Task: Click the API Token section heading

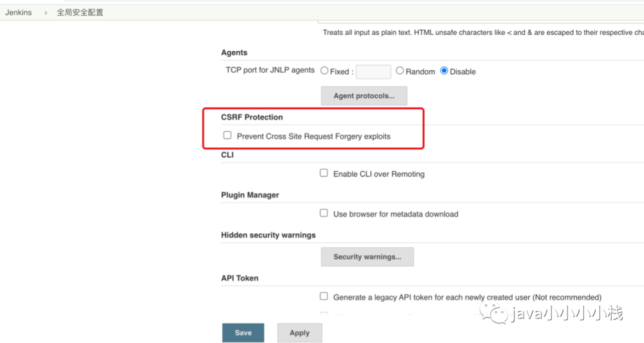Action: [240, 277]
